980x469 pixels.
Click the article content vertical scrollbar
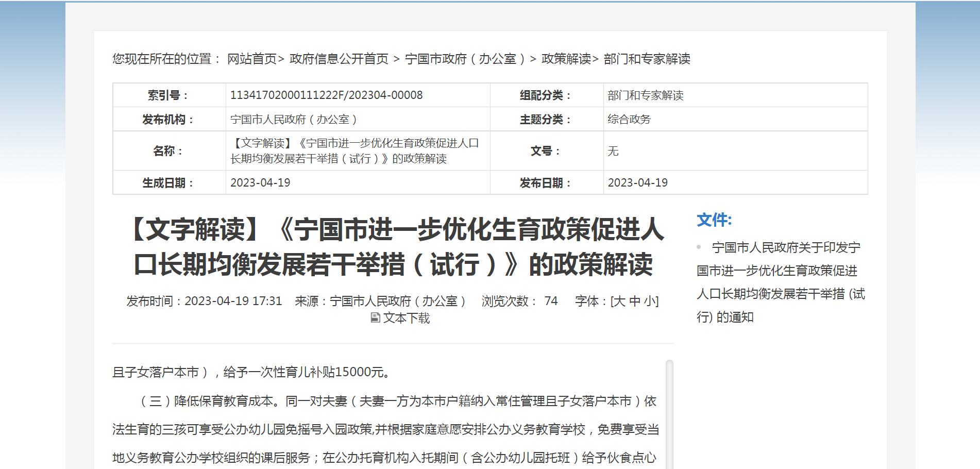669,412
